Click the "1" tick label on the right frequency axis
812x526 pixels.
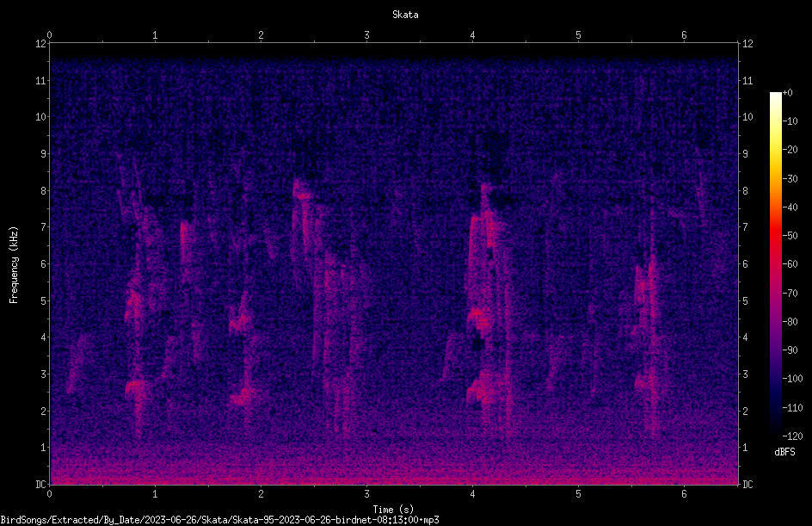click(745, 448)
